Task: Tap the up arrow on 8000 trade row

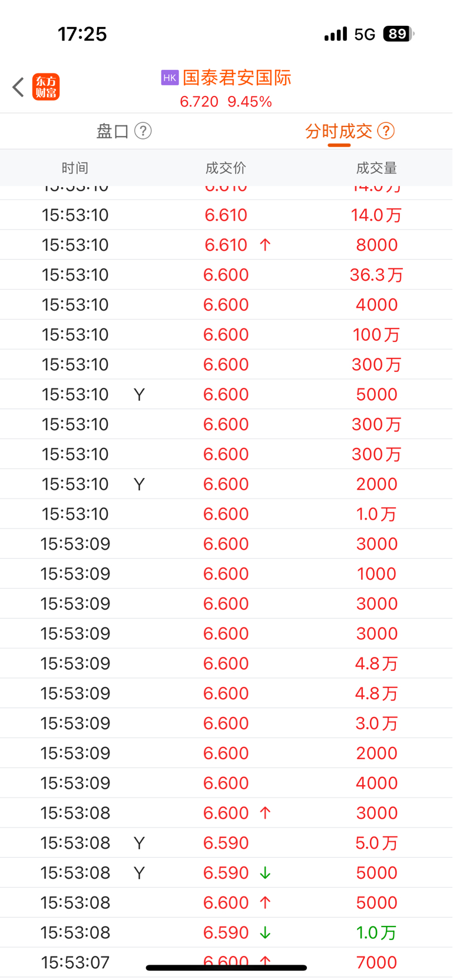Action: tap(265, 245)
